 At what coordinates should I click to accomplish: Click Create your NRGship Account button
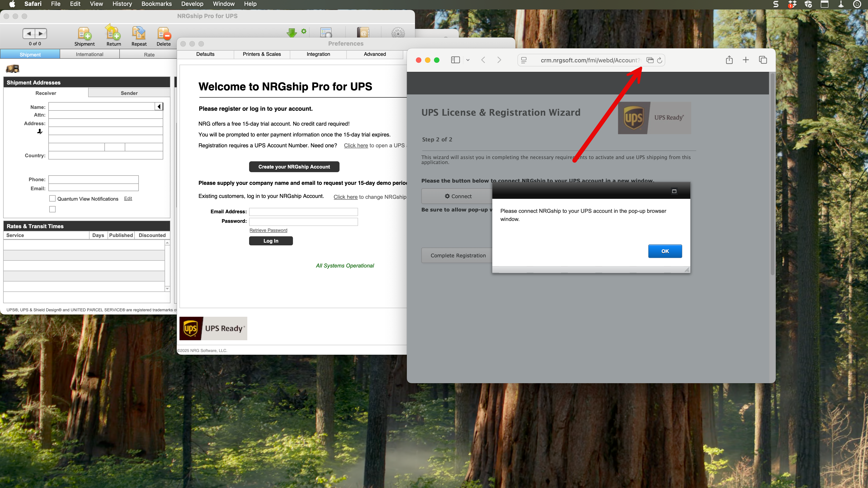(294, 167)
